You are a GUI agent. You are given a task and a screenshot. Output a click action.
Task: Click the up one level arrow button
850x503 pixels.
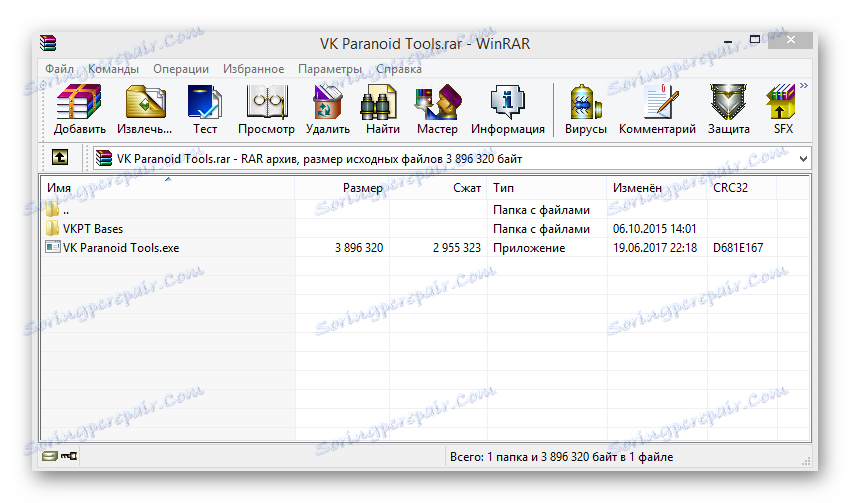(x=60, y=158)
